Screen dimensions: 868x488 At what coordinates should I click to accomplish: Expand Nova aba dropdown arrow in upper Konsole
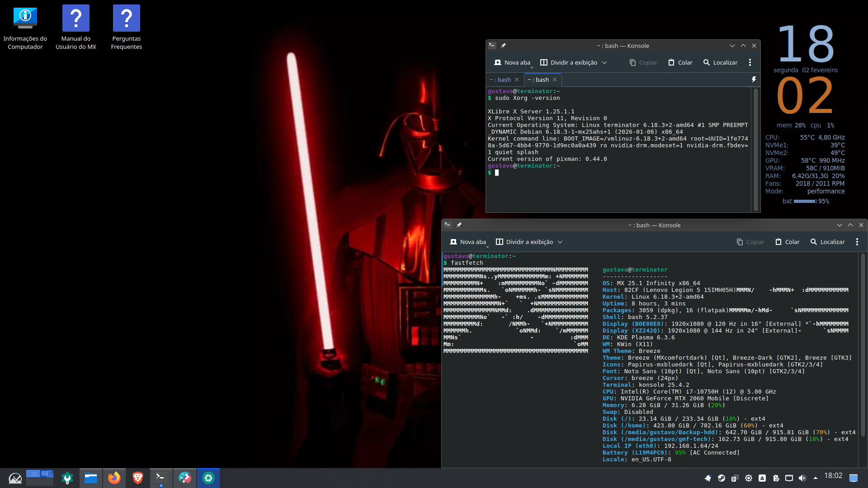(532, 67)
